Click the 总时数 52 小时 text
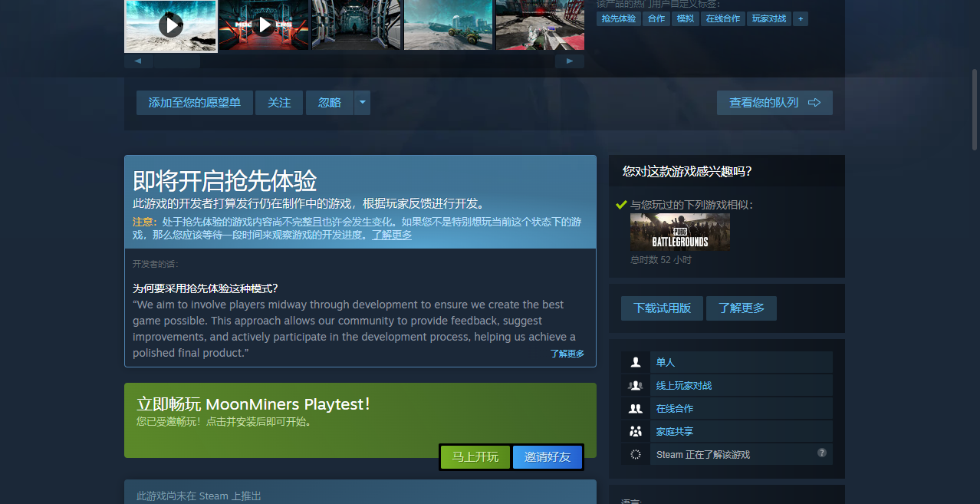Image resolution: width=980 pixels, height=504 pixels. pyautogui.click(x=661, y=260)
